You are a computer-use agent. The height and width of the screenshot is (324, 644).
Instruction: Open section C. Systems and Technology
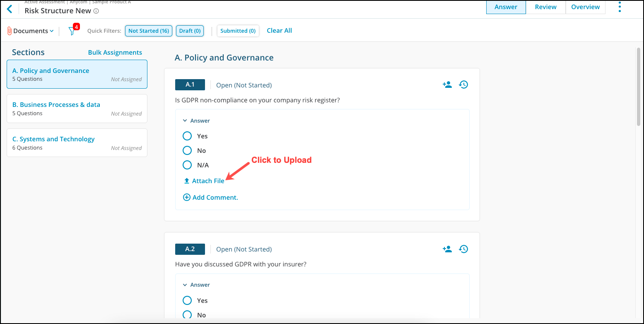tap(77, 143)
